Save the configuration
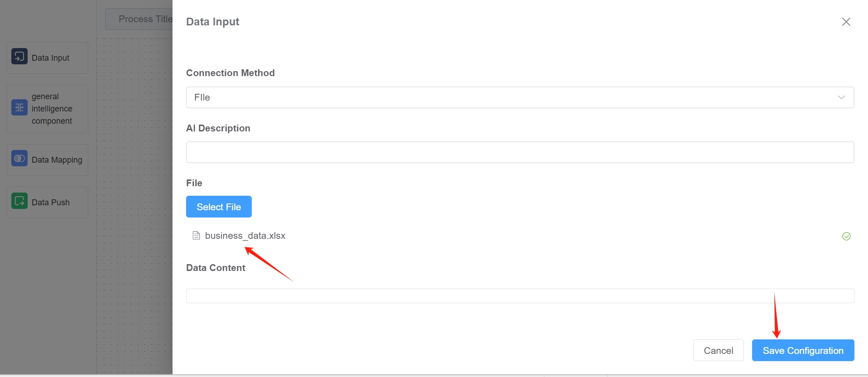The height and width of the screenshot is (377, 868). [802, 350]
